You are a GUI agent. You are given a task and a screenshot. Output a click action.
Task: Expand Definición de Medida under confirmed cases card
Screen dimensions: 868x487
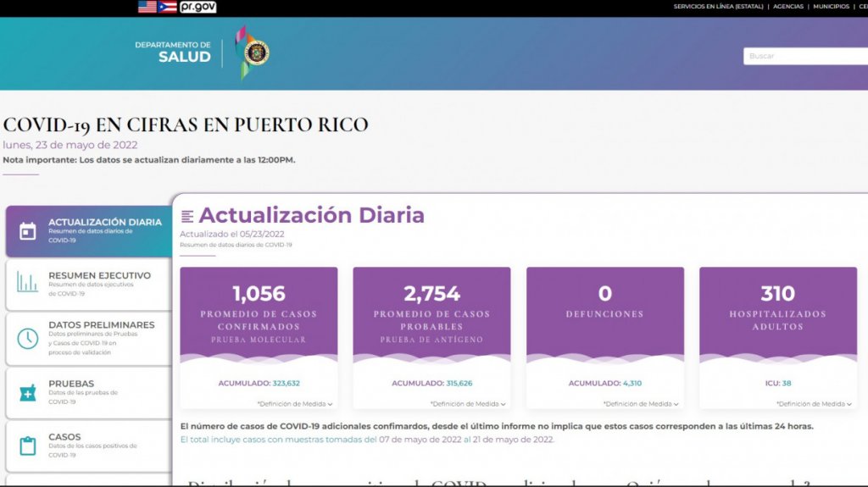294,404
